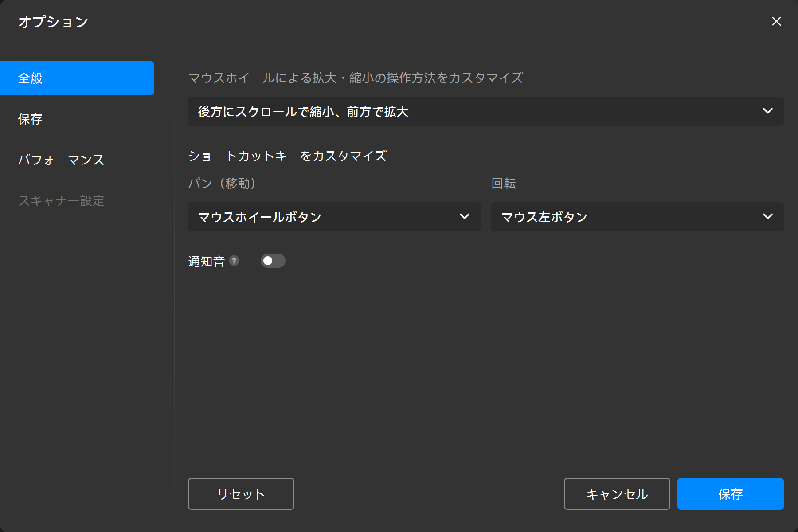The height and width of the screenshot is (532, 798).
Task: Click the blue 保存 button at bottom right
Action: 730,494
